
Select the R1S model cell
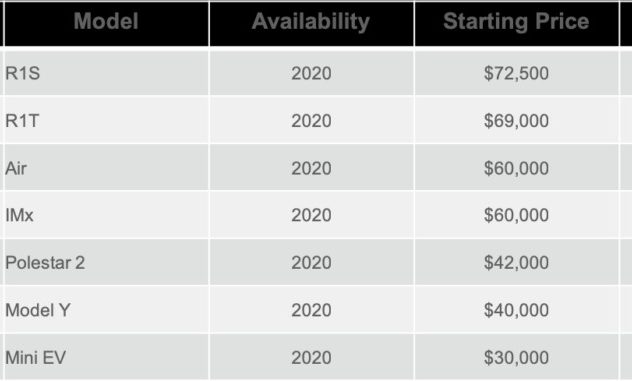[x=106, y=73]
